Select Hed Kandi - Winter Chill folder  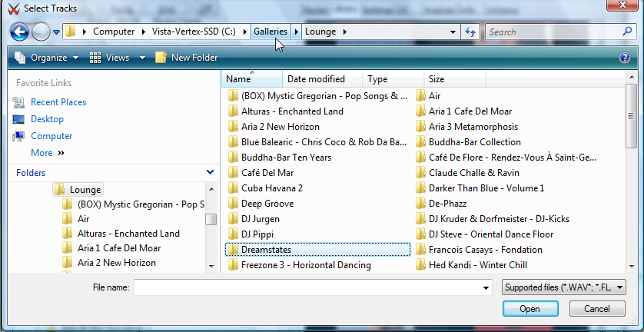(471, 265)
